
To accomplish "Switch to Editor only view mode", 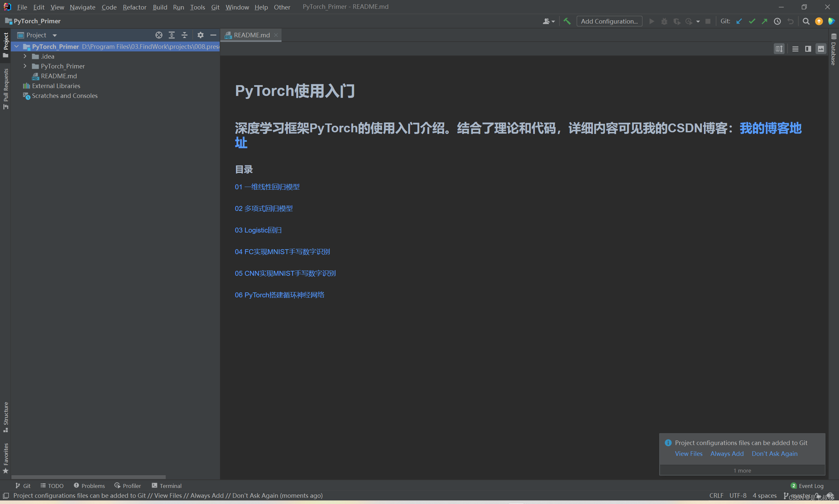I will coord(795,49).
